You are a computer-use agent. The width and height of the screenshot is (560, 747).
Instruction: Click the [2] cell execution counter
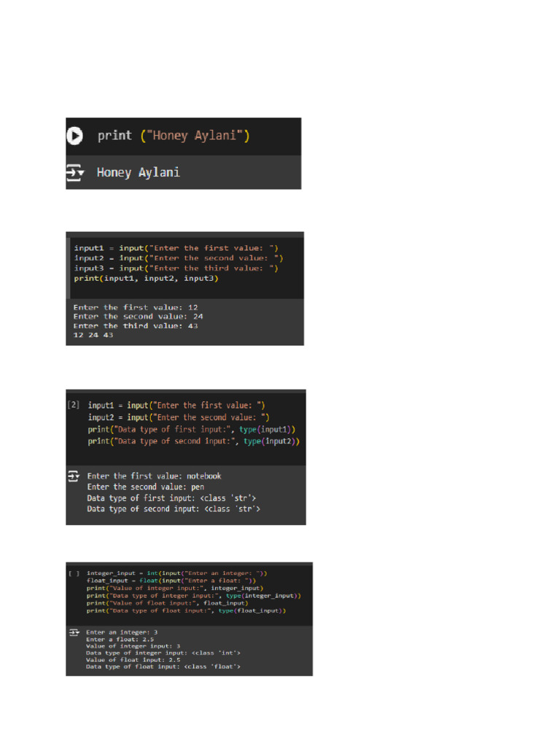[x=74, y=405]
